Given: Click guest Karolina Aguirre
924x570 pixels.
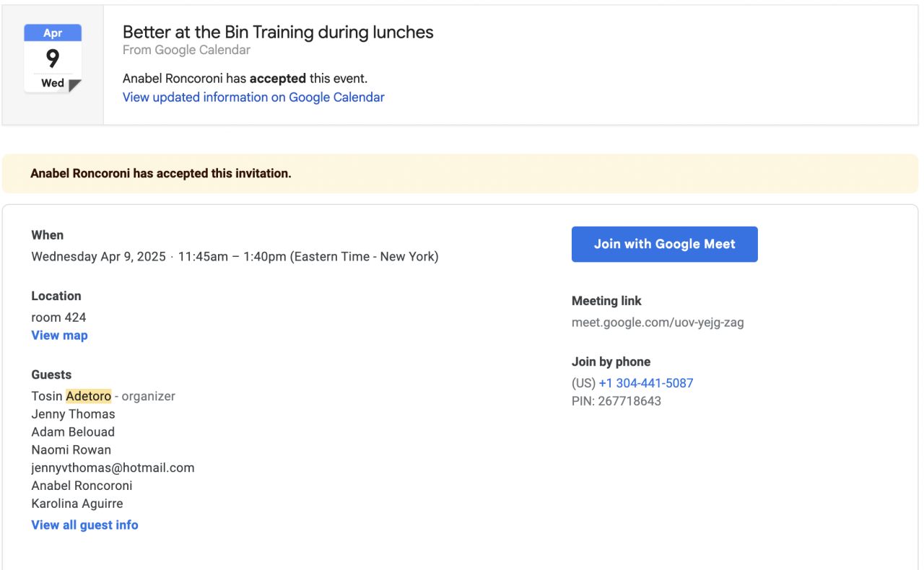Looking at the screenshot, I should (x=77, y=504).
